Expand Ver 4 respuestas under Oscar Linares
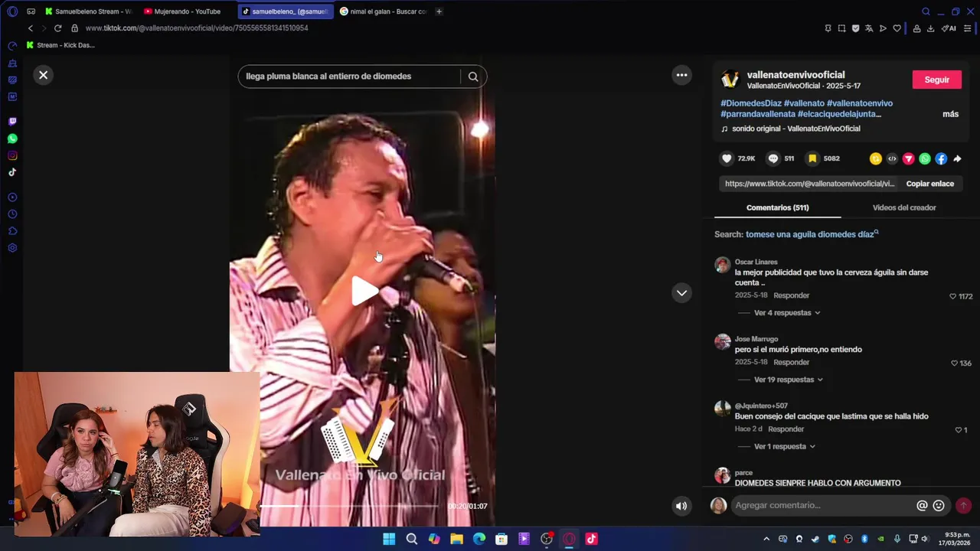The width and height of the screenshot is (980, 551). point(786,313)
